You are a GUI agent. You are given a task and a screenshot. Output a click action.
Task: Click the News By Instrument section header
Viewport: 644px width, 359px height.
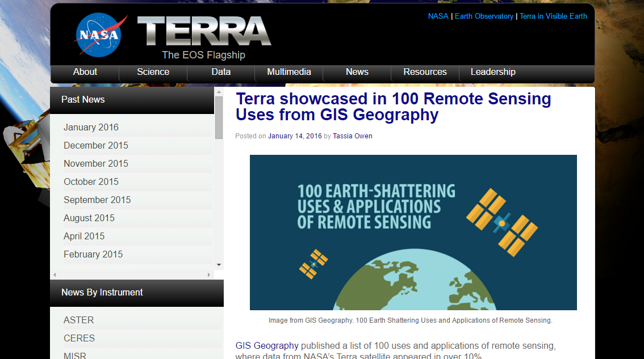tap(137, 293)
